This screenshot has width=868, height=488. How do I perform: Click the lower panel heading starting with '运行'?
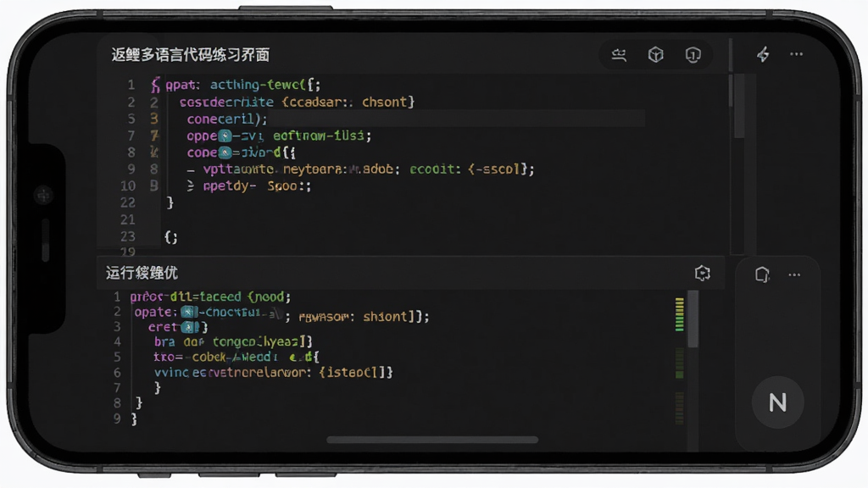(x=142, y=273)
